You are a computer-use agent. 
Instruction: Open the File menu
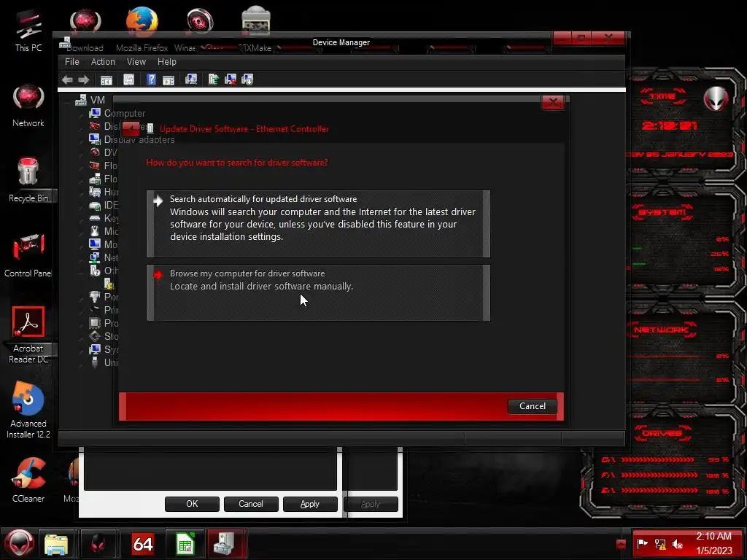coord(72,62)
